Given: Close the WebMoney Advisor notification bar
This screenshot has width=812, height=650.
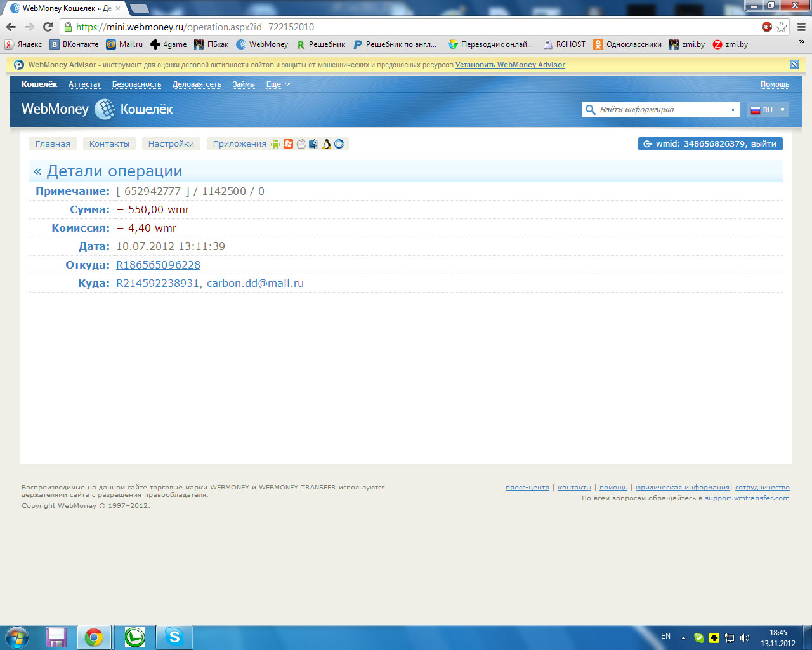Looking at the screenshot, I should tap(794, 64).
